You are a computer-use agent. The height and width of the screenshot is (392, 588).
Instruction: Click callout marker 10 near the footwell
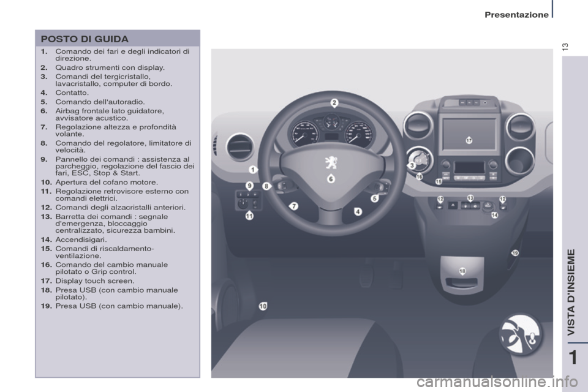263,306
